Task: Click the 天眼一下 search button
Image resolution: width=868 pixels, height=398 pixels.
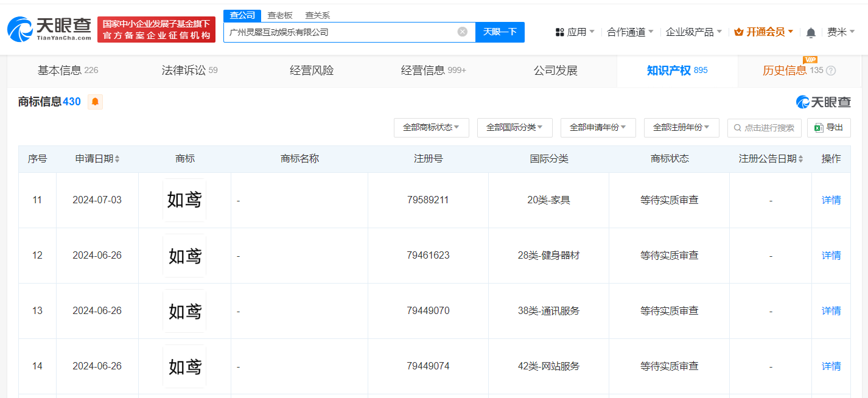Action: click(x=500, y=32)
